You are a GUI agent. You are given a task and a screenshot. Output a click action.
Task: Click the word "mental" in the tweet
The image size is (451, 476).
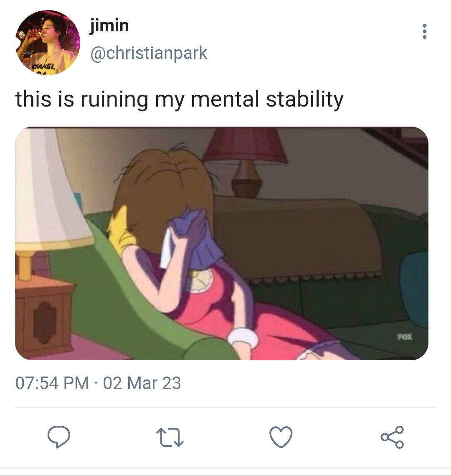click(225, 99)
